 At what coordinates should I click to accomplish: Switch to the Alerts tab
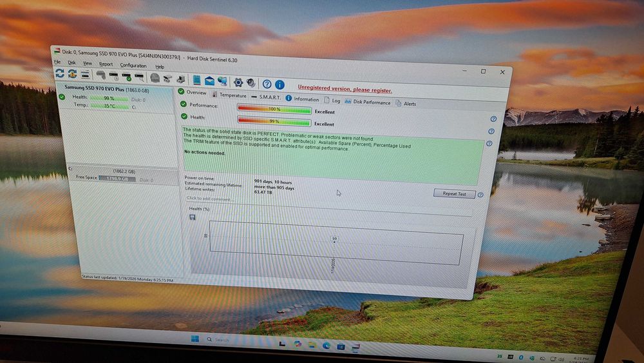[x=406, y=104]
